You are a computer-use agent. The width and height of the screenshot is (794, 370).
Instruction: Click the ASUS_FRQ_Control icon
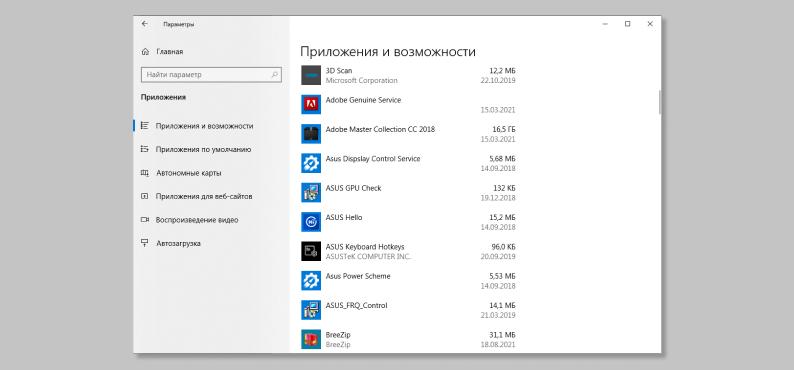point(311,310)
